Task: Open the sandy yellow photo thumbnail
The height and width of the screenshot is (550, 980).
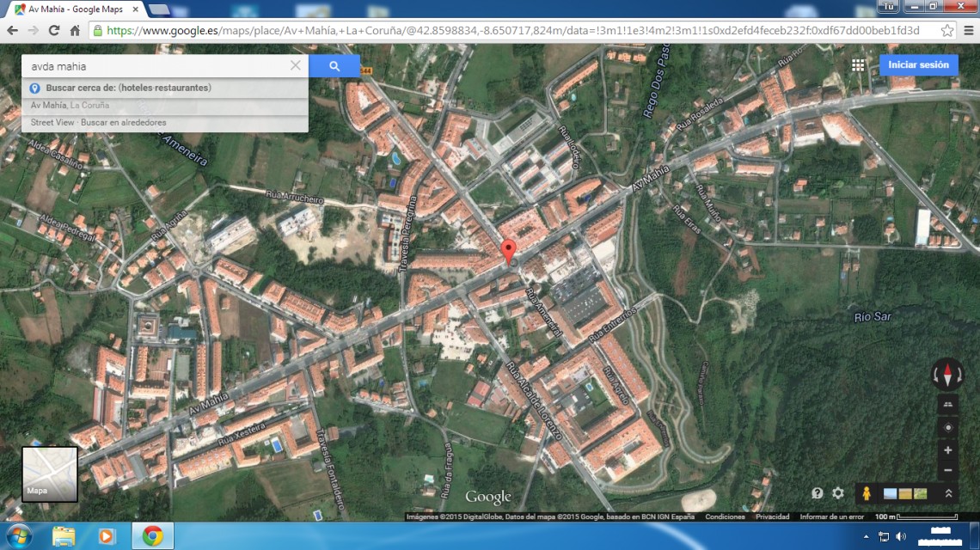Action: (x=905, y=494)
